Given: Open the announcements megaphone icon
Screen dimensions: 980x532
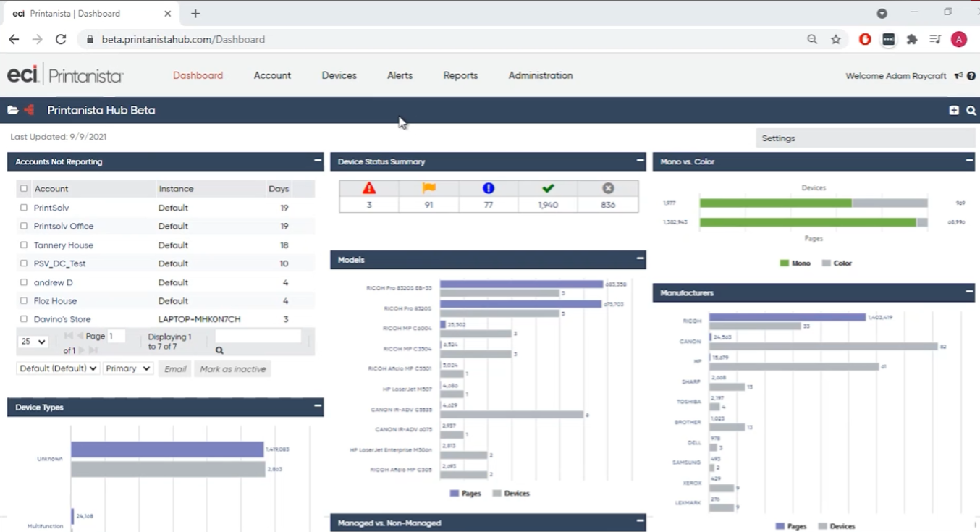Looking at the screenshot, I should point(958,75).
